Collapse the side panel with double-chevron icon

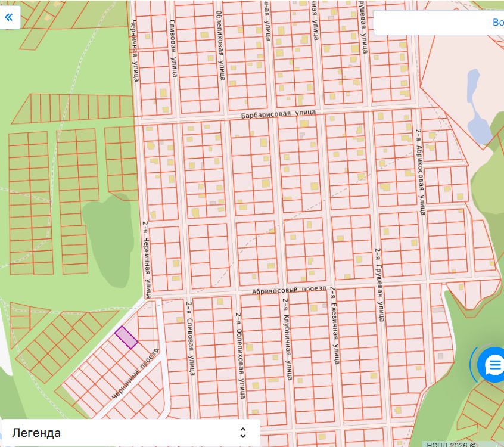point(9,17)
